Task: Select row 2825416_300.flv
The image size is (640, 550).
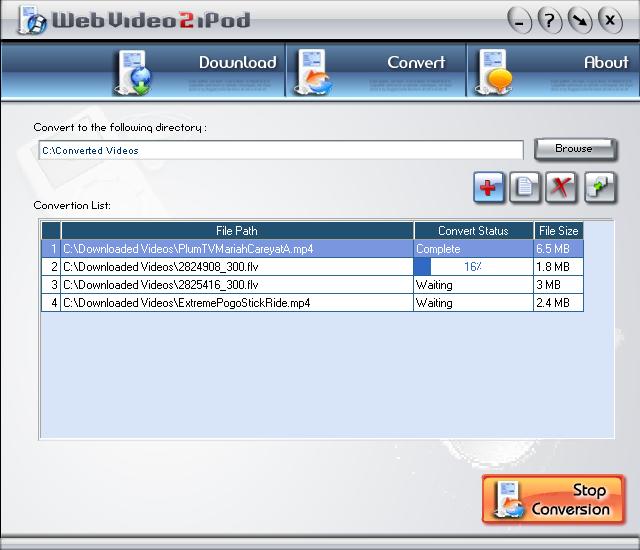Action: pos(312,285)
